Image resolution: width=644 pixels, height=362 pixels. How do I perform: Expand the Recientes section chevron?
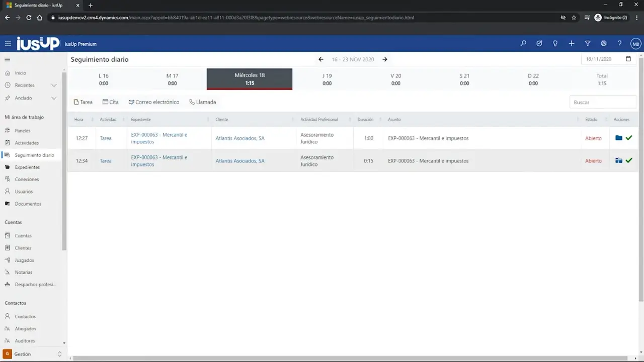(54, 85)
